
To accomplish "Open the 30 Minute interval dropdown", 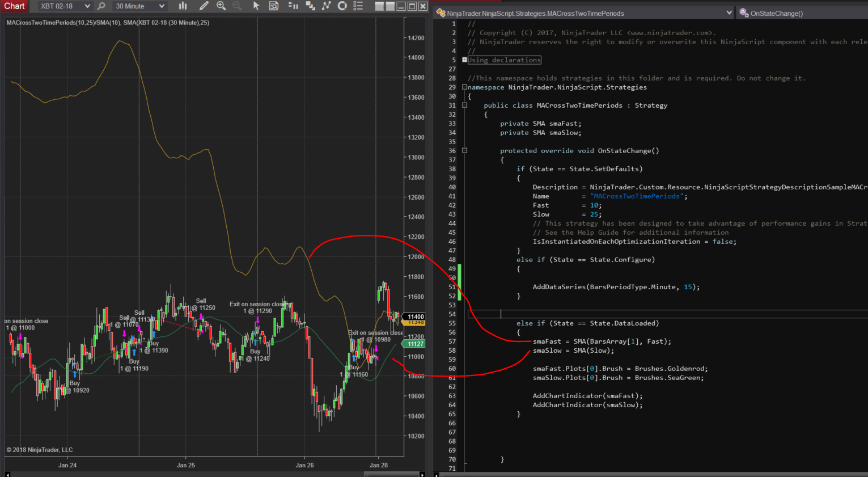I will (x=139, y=6).
